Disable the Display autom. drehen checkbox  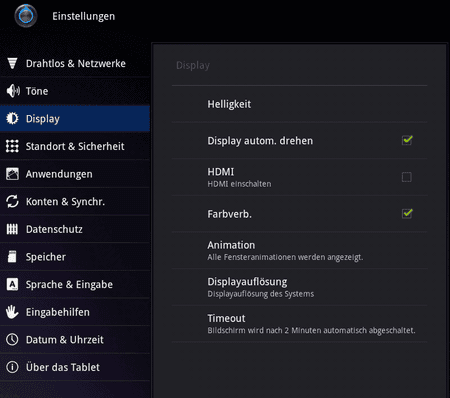407,140
